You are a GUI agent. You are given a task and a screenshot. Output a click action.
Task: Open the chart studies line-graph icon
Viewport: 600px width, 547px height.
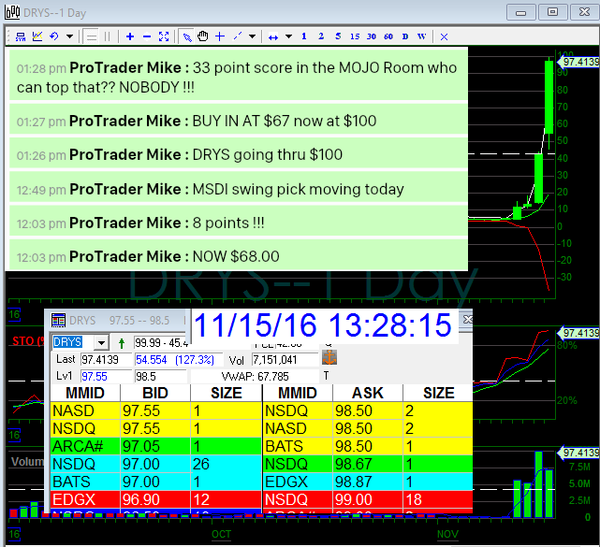37,36
